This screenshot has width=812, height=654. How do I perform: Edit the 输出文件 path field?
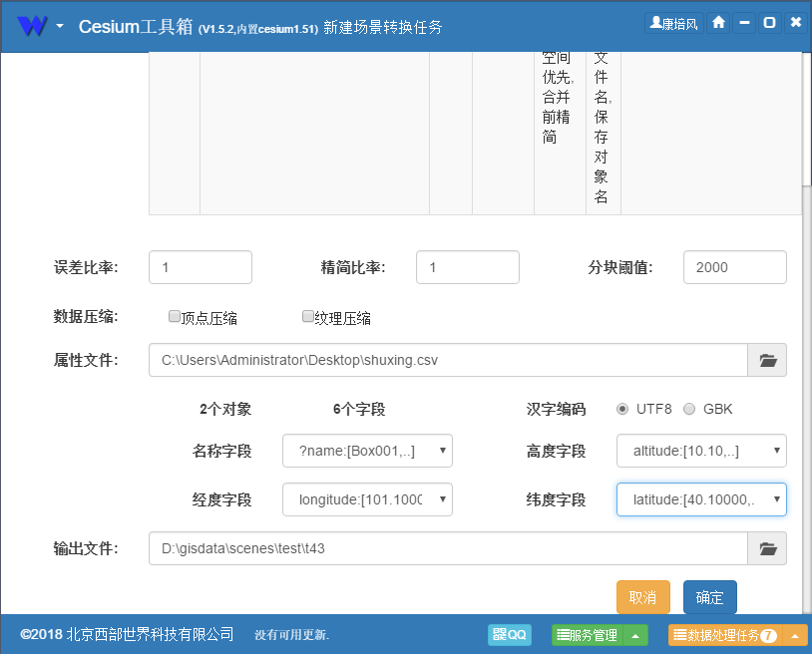point(448,548)
